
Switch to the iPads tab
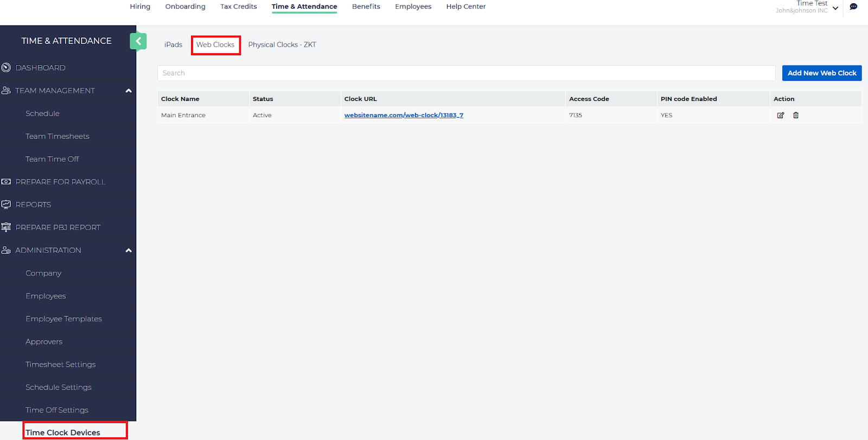click(173, 45)
